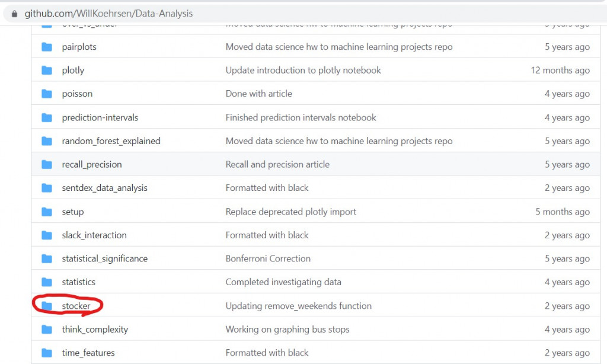
Task: Click the folder icon next to pairplots
Action: [47, 47]
